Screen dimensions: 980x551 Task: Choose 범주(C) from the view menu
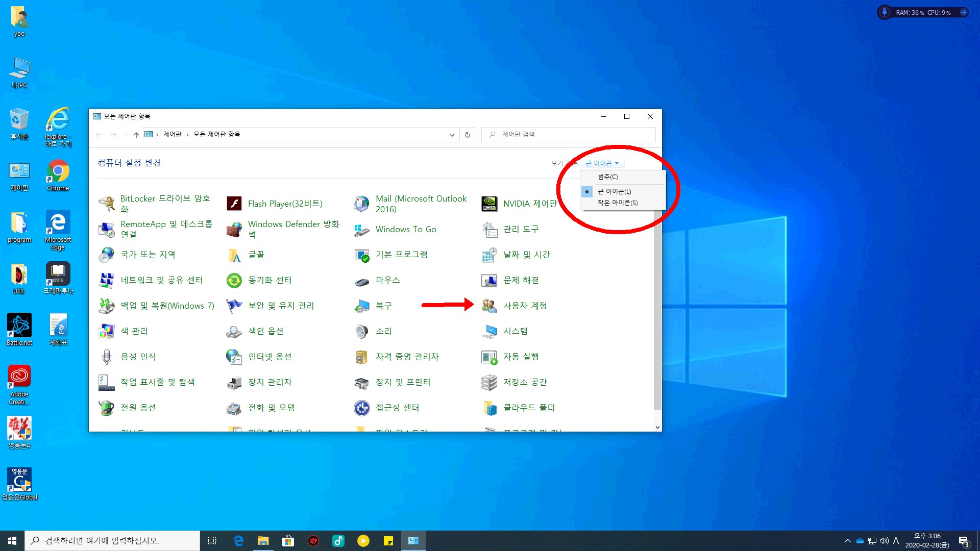(x=607, y=177)
